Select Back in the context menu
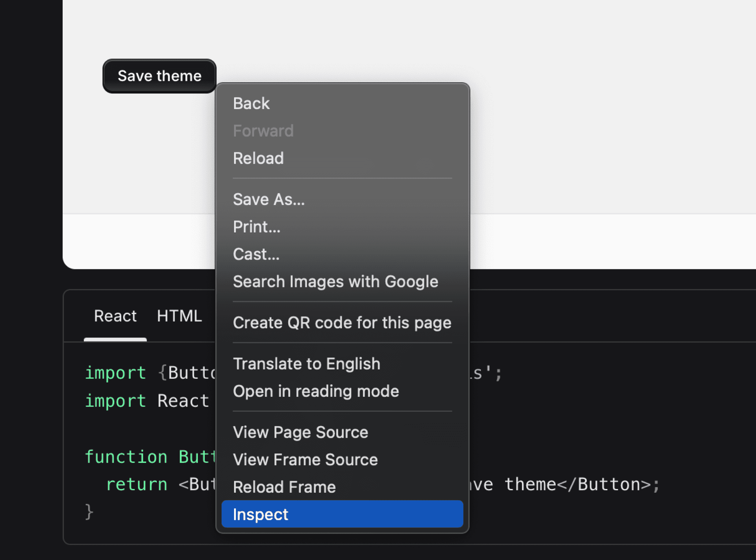The width and height of the screenshot is (756, 560). pyautogui.click(x=251, y=104)
